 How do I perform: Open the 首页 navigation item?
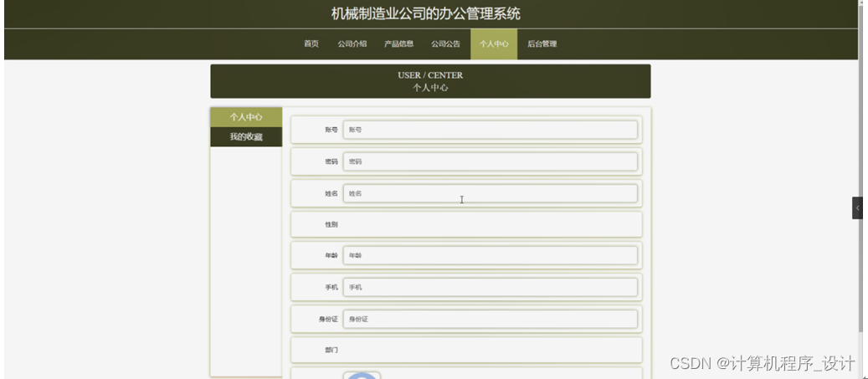pos(311,44)
